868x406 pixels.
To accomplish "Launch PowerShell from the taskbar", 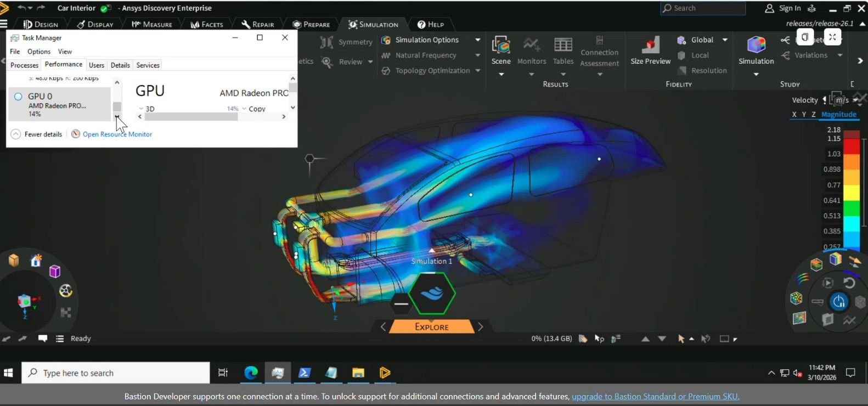I will [305, 373].
